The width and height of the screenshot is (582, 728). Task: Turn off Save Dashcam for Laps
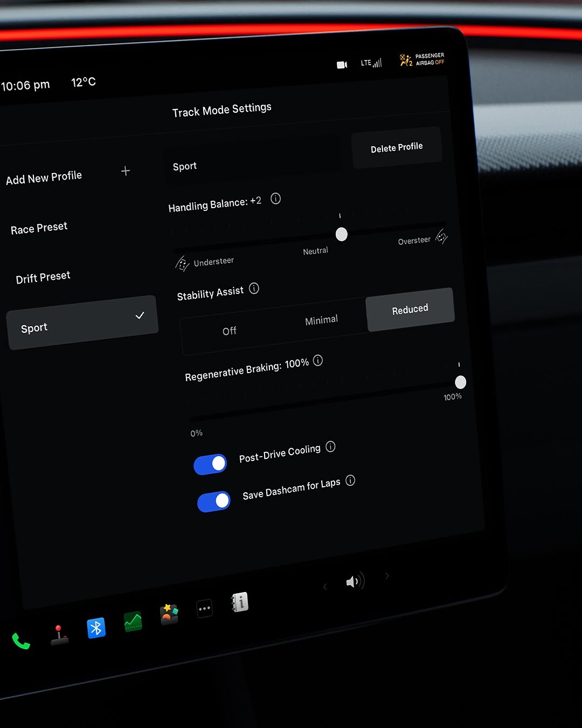click(x=214, y=502)
